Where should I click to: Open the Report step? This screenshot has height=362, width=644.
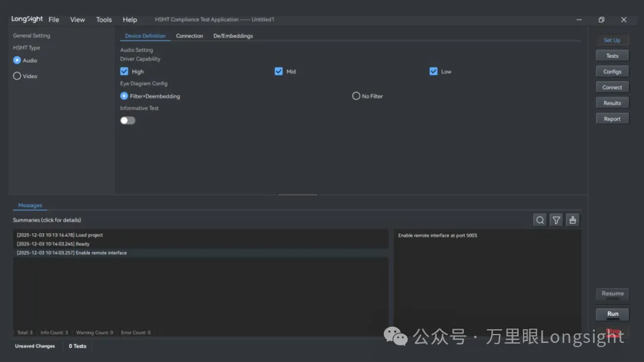[x=612, y=119]
